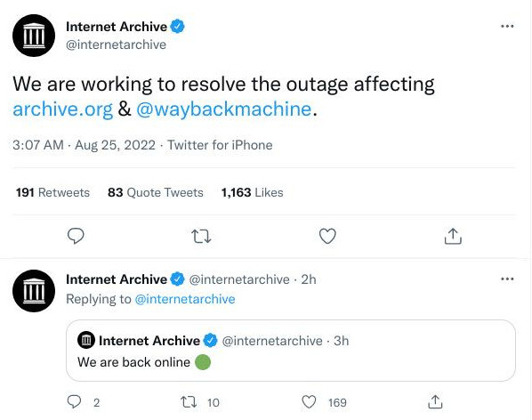
Task: Open the quoted 'We are back online' tweet
Action: coord(291,351)
